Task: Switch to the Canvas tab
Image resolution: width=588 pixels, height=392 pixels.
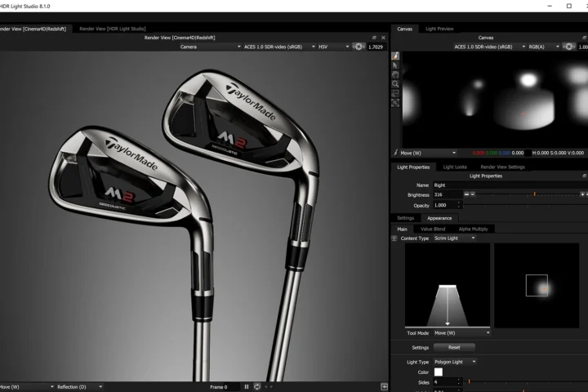Action: [404, 29]
